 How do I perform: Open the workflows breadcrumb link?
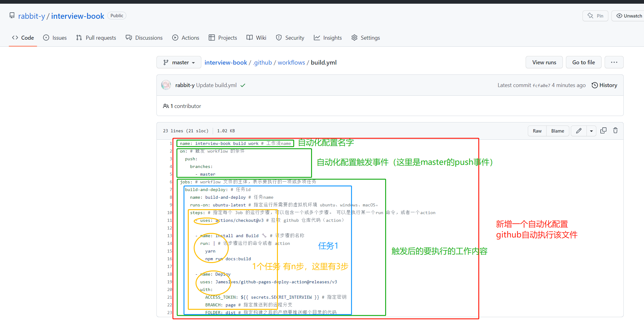(291, 62)
